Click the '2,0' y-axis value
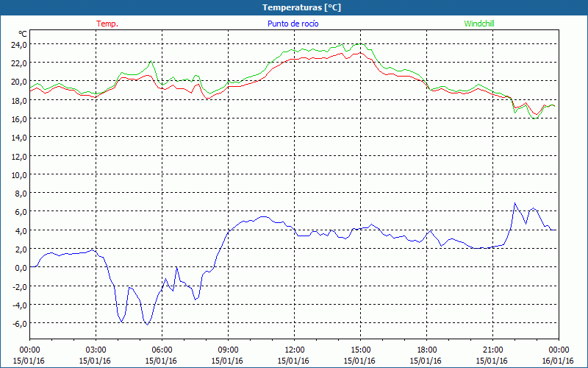This screenshot has width=588, height=368. tap(21, 250)
